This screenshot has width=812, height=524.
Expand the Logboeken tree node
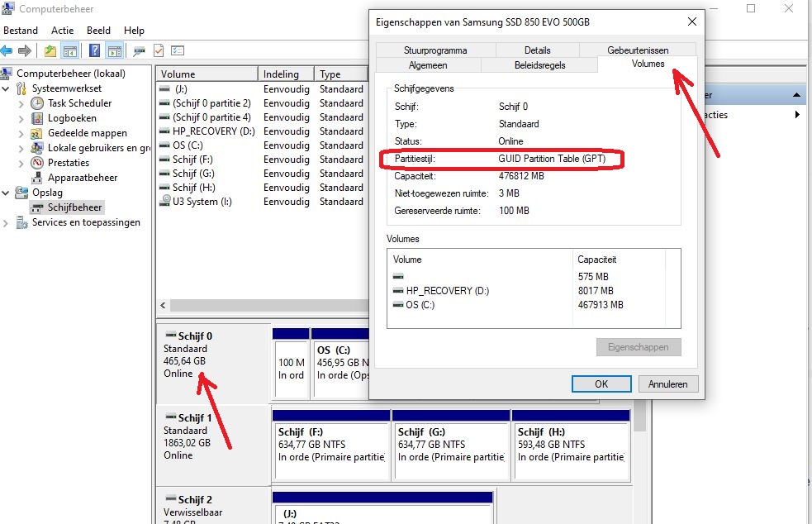(x=21, y=118)
